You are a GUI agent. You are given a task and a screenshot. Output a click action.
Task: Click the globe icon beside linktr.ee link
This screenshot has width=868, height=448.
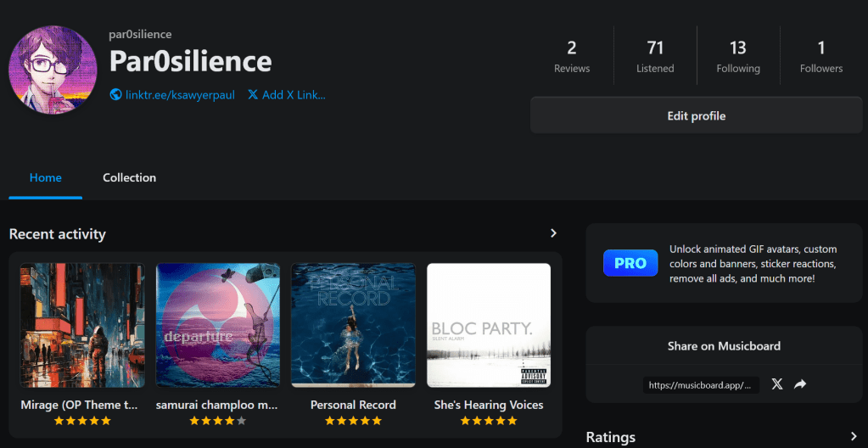(116, 95)
